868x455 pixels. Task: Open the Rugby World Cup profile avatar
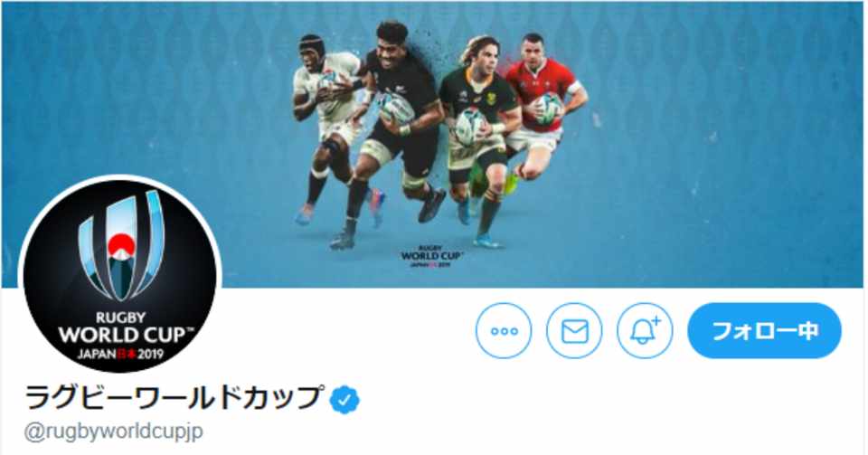pos(120,275)
